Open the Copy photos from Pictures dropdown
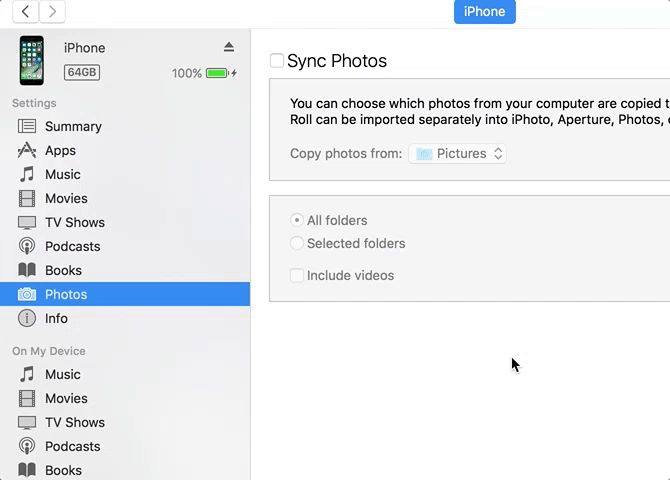Screen dimensions: 670x480 pyautogui.click(x=457, y=154)
